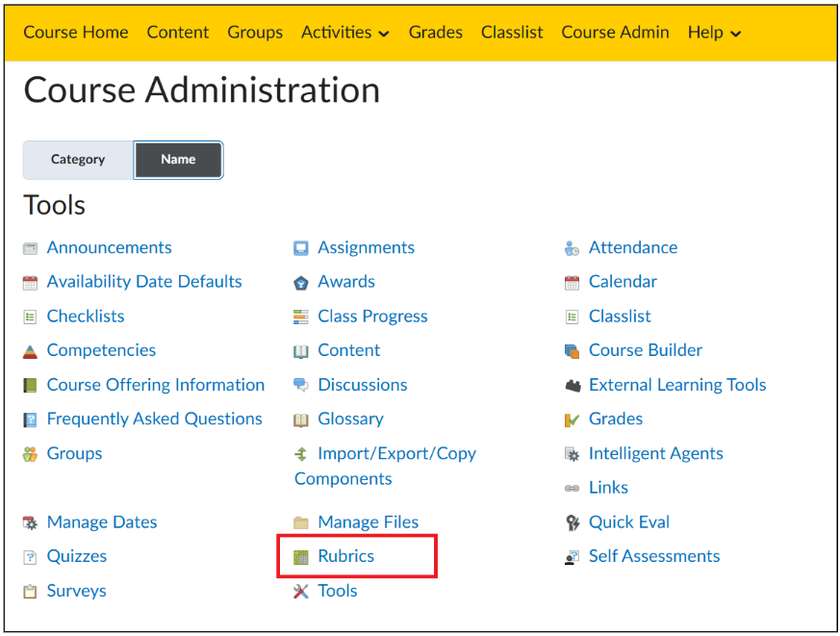The width and height of the screenshot is (840, 636).
Task: Click the External Learning Tools icon
Action: (x=573, y=386)
